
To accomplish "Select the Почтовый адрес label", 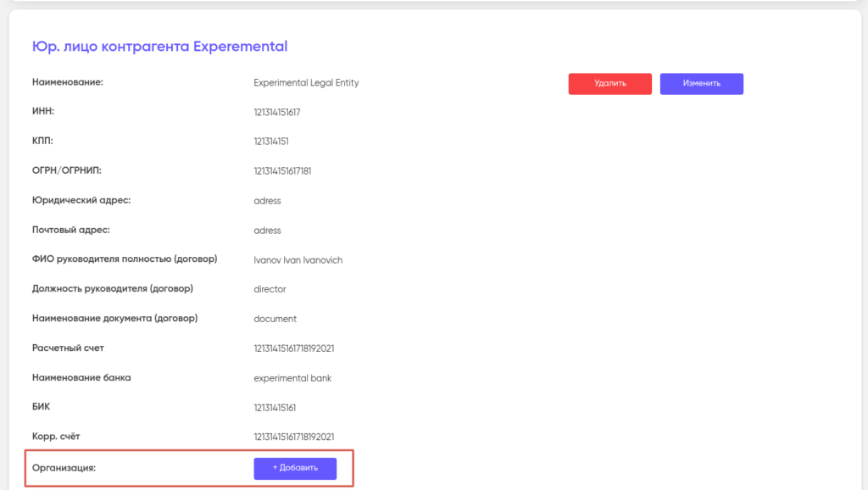I will click(71, 230).
